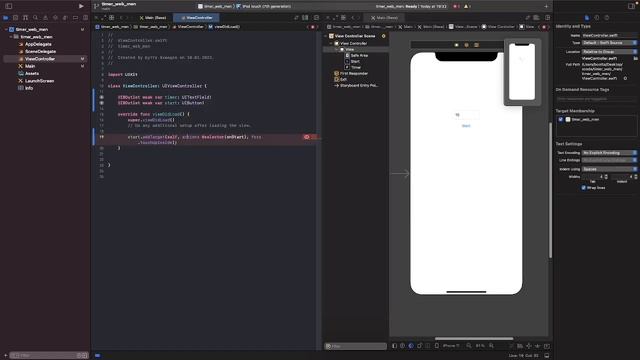Select Start button in document outline

point(355,62)
